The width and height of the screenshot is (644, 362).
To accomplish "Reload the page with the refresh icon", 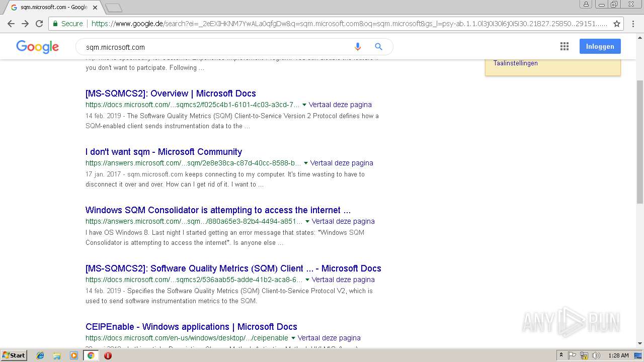I will (39, 24).
